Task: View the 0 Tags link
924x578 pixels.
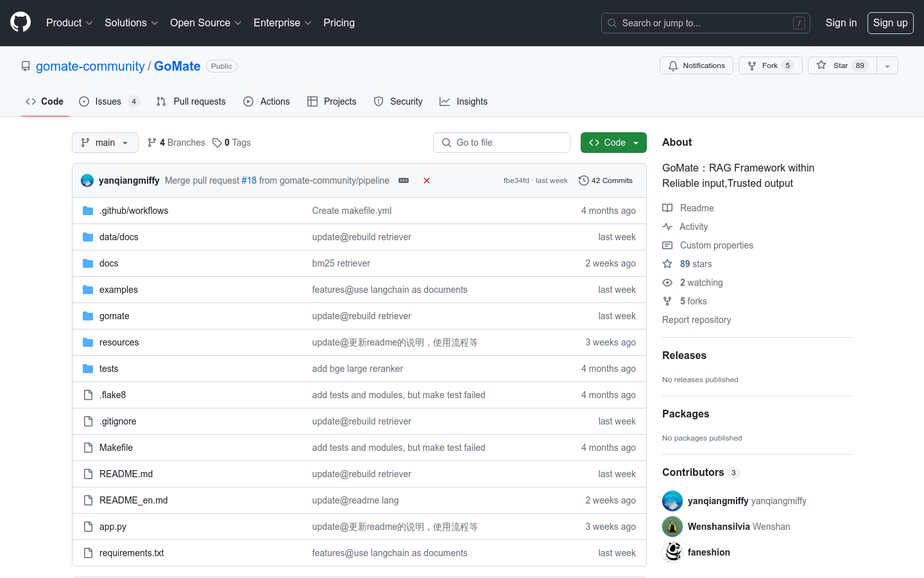Action: tap(232, 143)
